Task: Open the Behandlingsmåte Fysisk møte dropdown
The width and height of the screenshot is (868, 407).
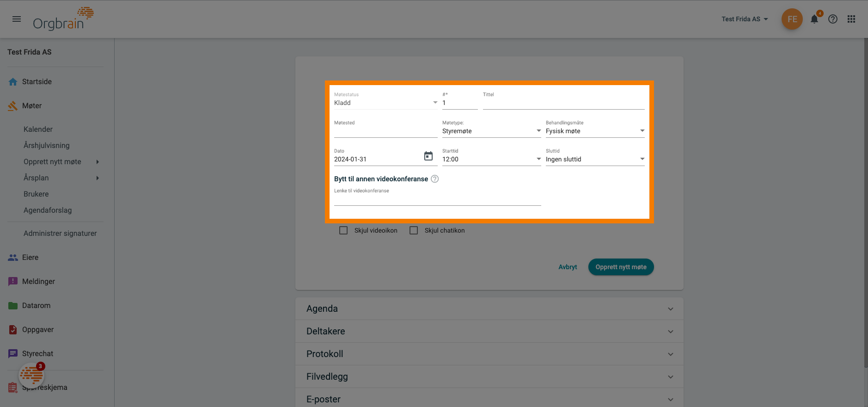Action: click(x=595, y=131)
